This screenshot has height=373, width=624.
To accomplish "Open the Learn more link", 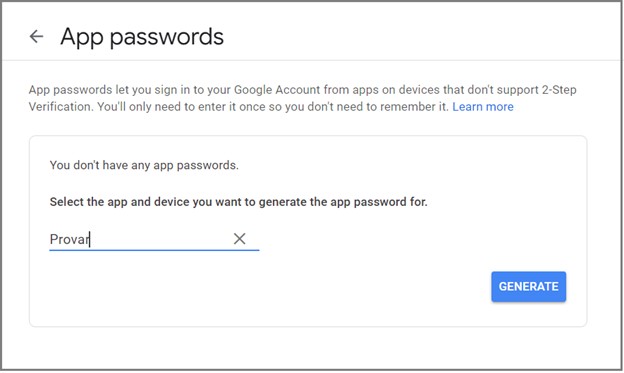I will (483, 107).
